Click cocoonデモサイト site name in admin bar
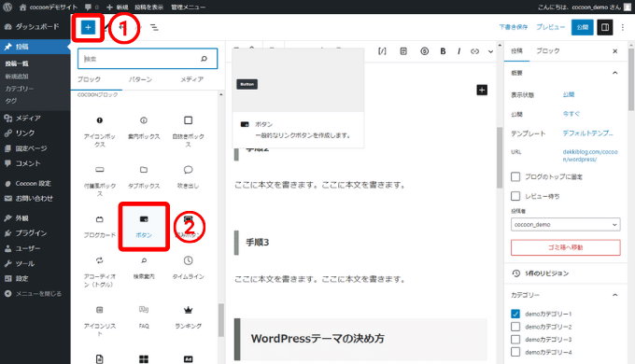 point(49,7)
